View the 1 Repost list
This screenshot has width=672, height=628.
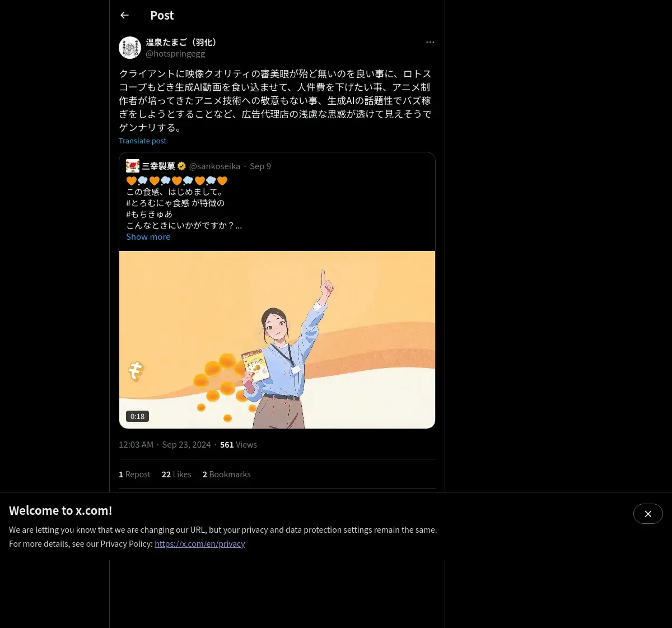coord(134,475)
